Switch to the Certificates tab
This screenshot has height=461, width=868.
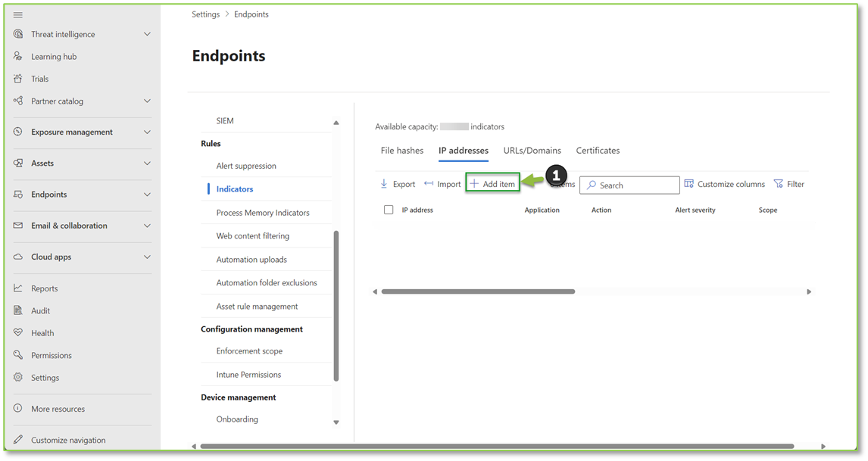click(x=598, y=150)
